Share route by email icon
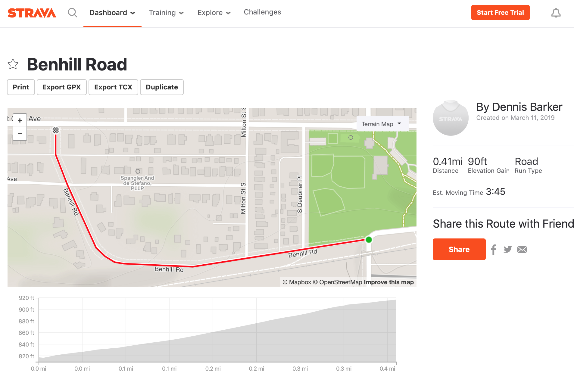Screen dimensions: 574x392 click(x=522, y=249)
